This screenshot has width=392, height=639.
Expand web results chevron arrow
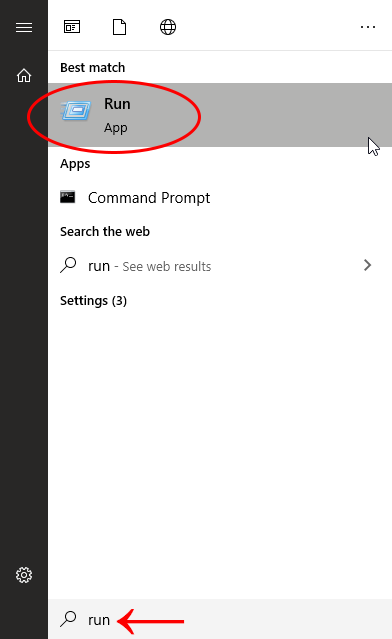pyautogui.click(x=368, y=265)
